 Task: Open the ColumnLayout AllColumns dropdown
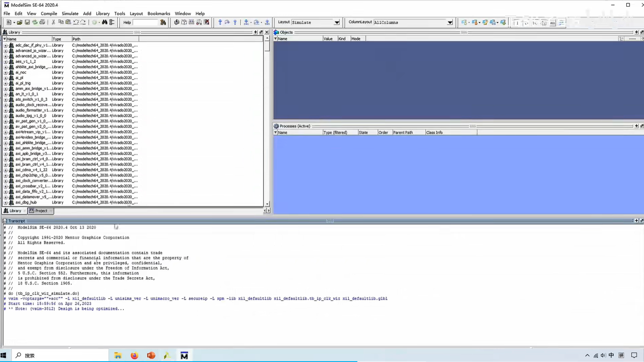point(450,22)
